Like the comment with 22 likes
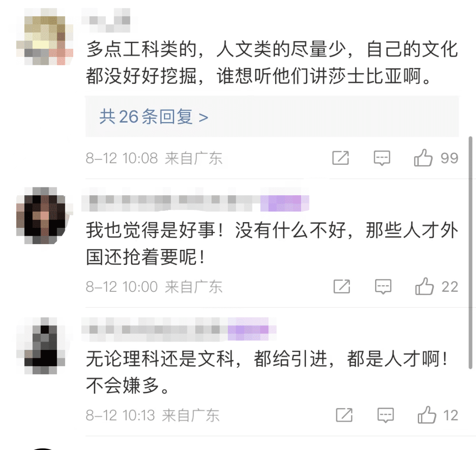The image size is (476, 450). click(x=424, y=286)
